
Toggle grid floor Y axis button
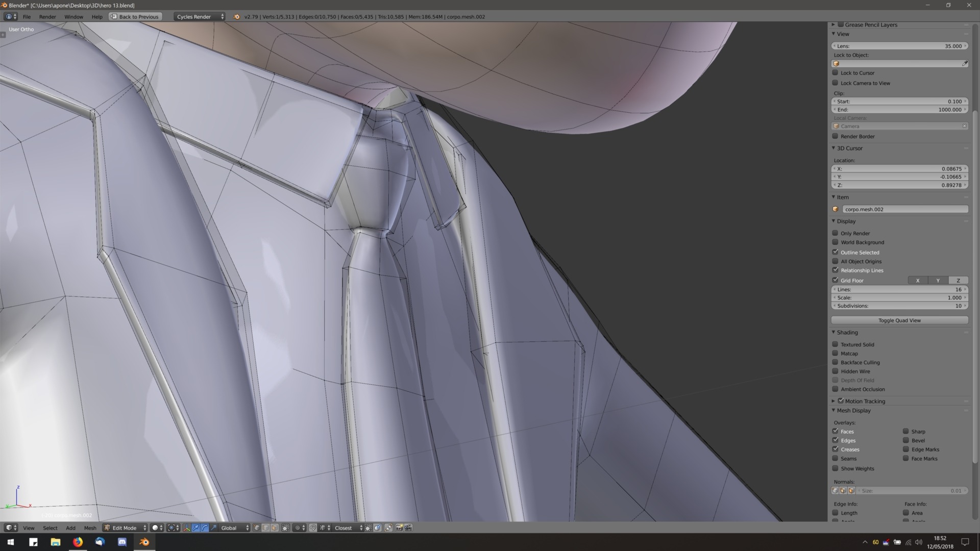coord(938,280)
